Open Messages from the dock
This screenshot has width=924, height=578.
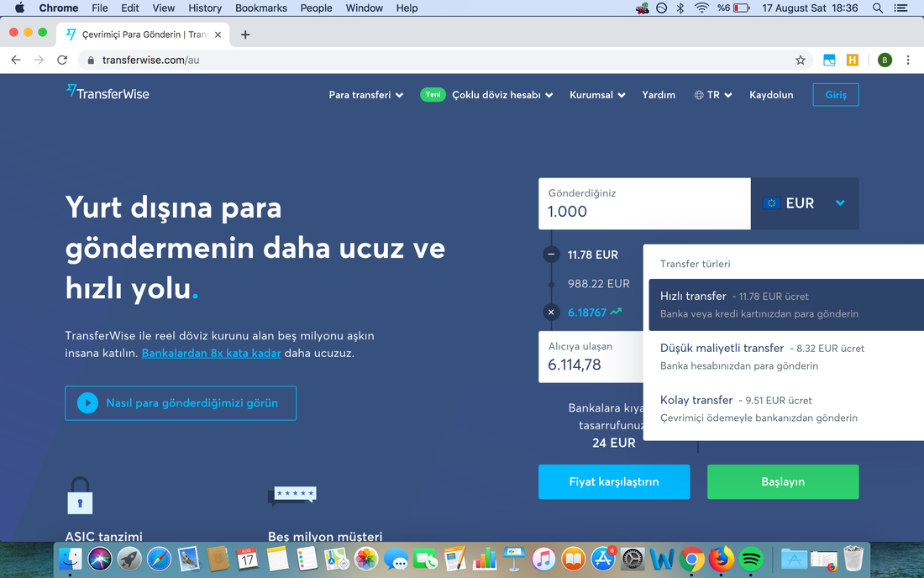click(x=396, y=559)
